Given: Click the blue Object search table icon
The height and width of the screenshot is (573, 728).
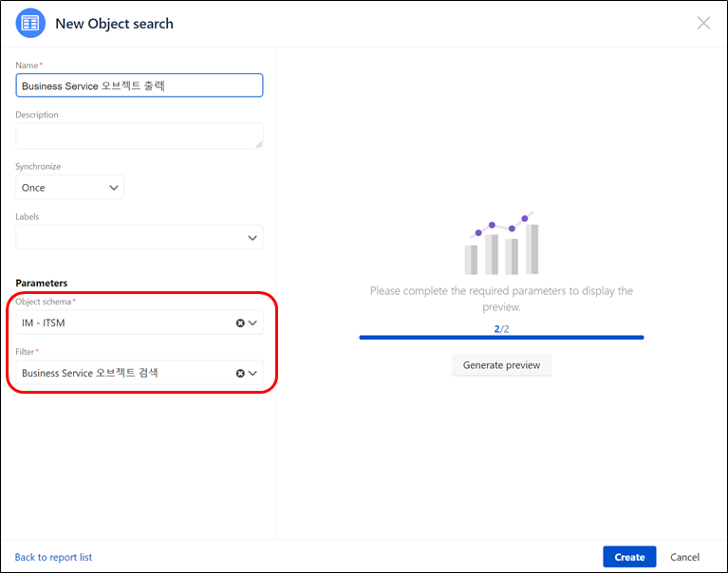Looking at the screenshot, I should [x=30, y=23].
